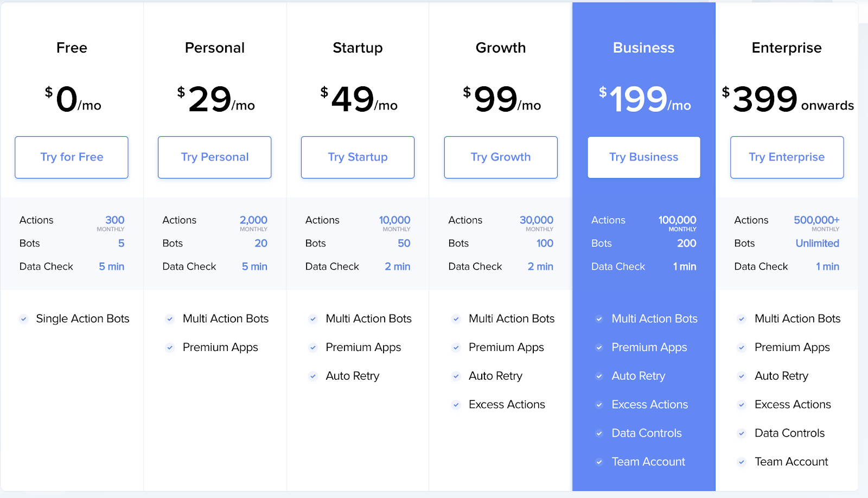Click checkmark next to Growth's Multi Action Bots

click(456, 319)
